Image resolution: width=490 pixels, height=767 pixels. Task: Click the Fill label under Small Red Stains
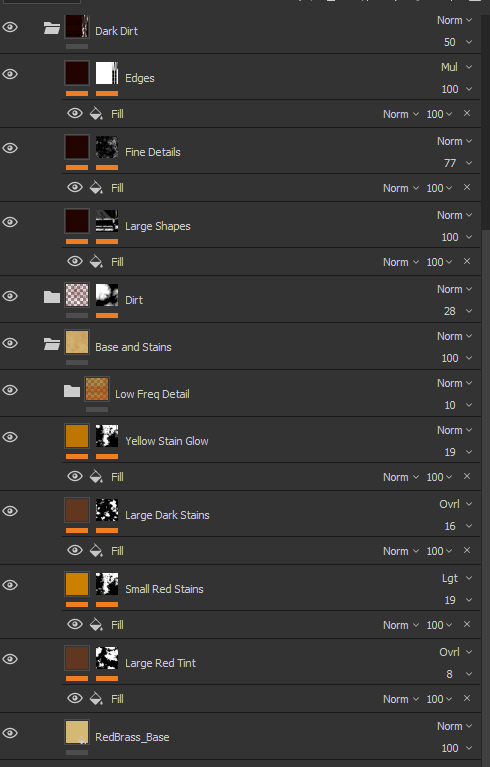(117, 625)
